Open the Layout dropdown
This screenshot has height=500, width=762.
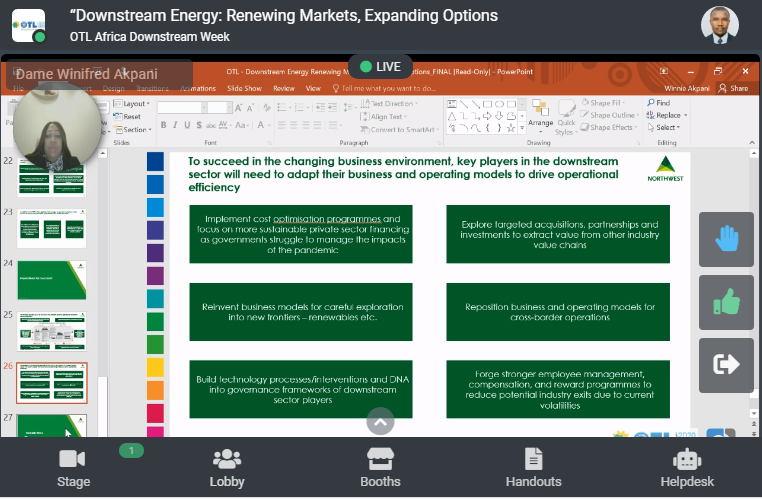pyautogui.click(x=132, y=103)
